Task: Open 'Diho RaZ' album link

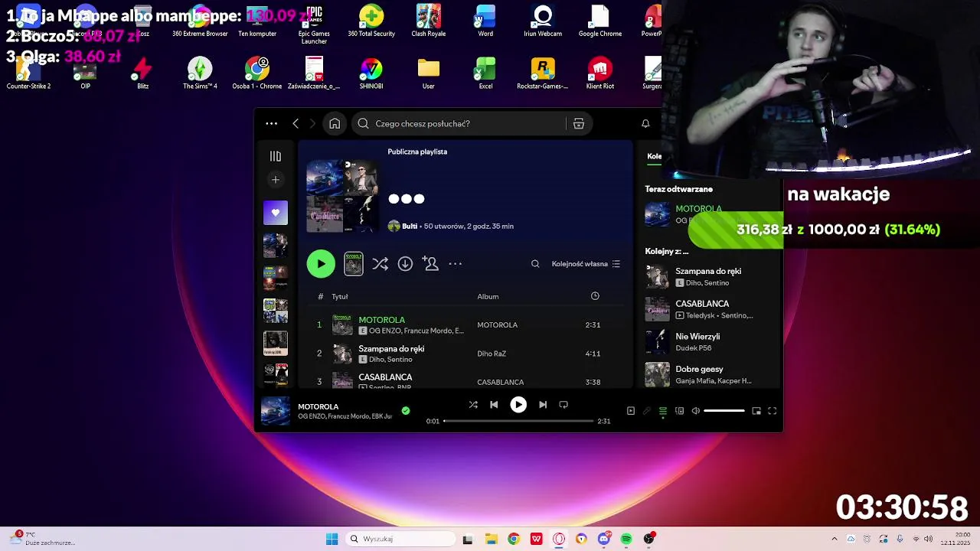Action: (x=492, y=354)
